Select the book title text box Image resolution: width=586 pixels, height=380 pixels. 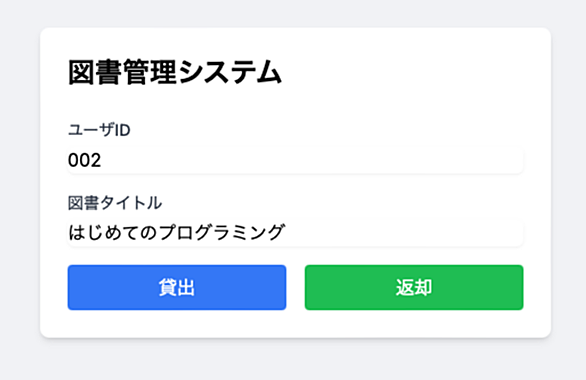295,232
